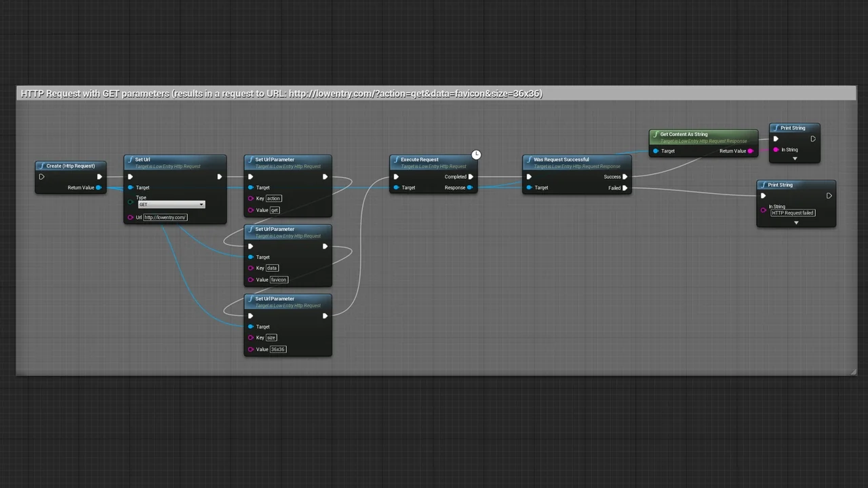Open the GET request Type dropdown

point(171,205)
